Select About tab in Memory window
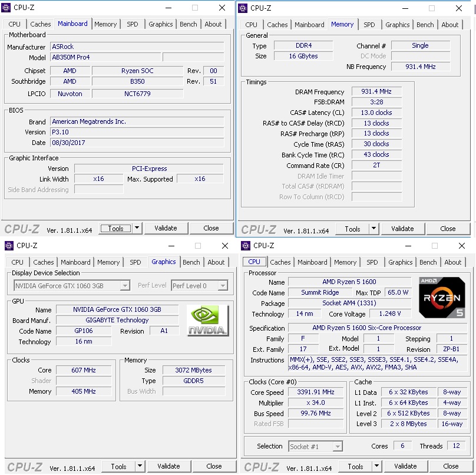 point(449,25)
